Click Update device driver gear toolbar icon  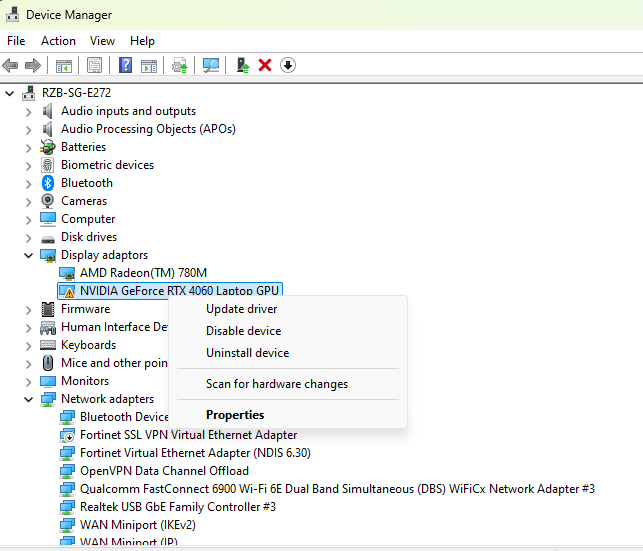pyautogui.click(x=180, y=66)
